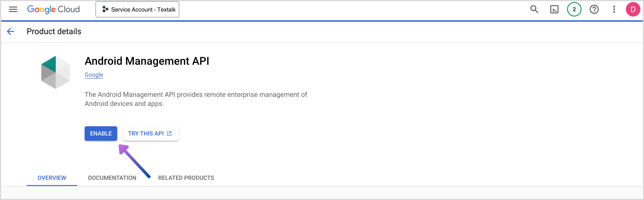Click the user avatar with letter D
This screenshot has width=644, height=200.
point(633,10)
